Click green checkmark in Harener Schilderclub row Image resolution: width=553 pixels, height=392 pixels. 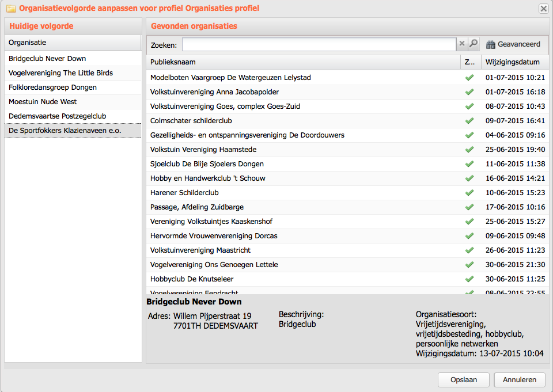[469, 193]
